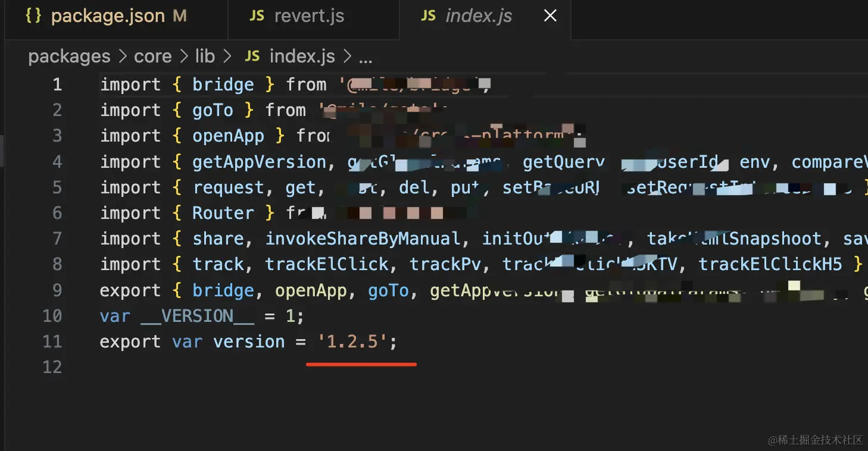Click the from keyword on line 2
The height and width of the screenshot is (451, 868).
285,110
